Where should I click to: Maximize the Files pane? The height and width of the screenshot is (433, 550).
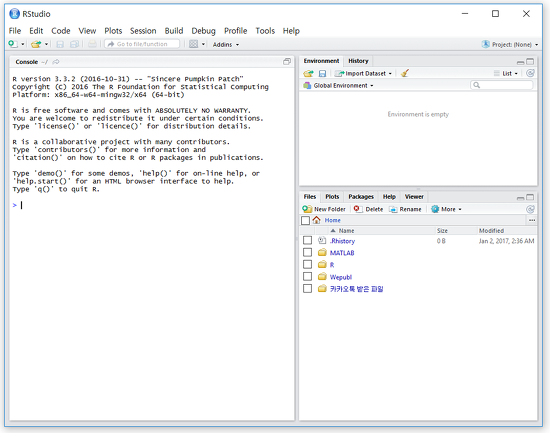coord(530,197)
